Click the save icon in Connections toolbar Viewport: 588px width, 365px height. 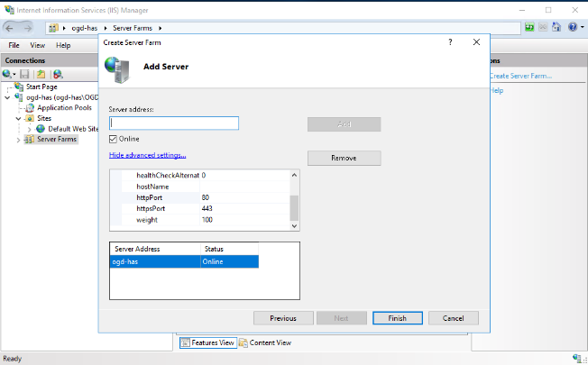click(x=24, y=74)
